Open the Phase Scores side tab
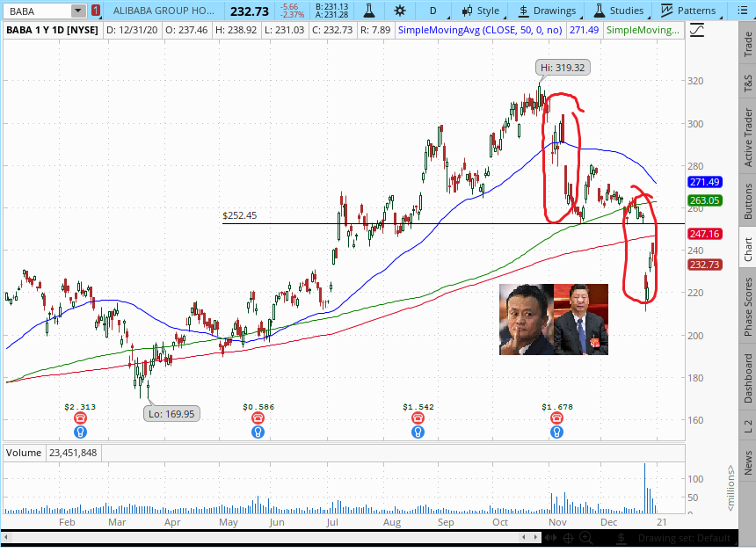The image size is (756, 552). [x=748, y=306]
